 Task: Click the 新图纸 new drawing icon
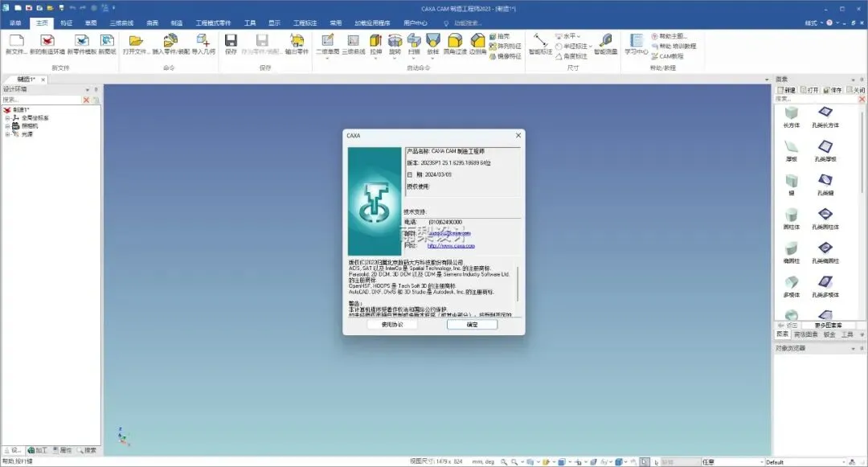(107, 41)
